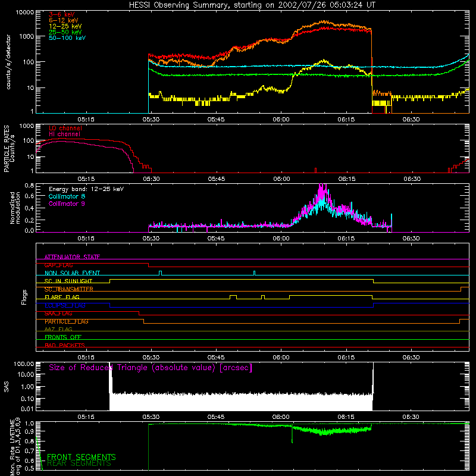Click the 10.00 tick on SAS axis
The height and width of the screenshot is (476, 476).
(x=26, y=374)
